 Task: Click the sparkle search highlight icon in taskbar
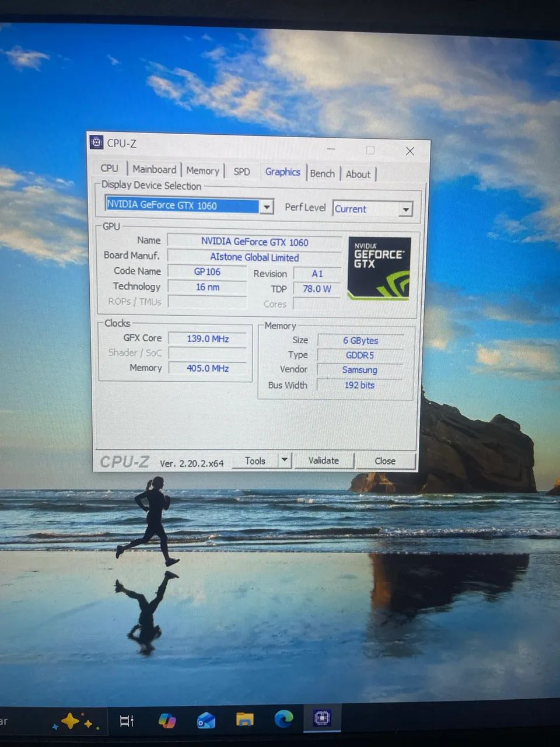pyautogui.click(x=75, y=722)
